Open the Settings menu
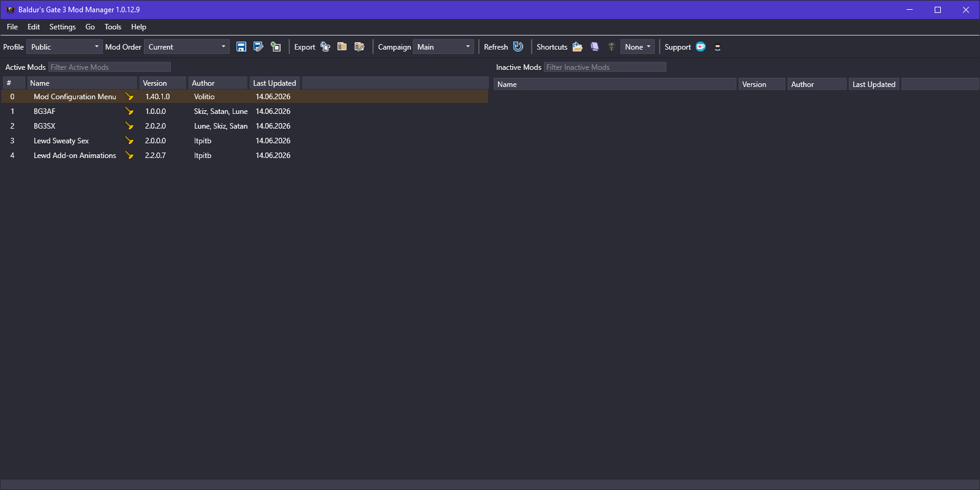Image resolution: width=980 pixels, height=490 pixels. point(62,27)
